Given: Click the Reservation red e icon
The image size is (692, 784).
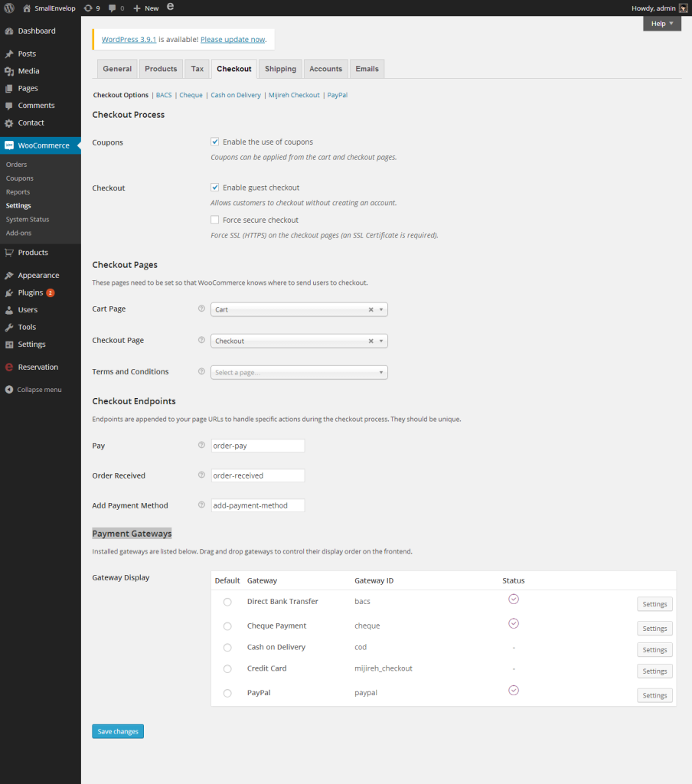Looking at the screenshot, I should pos(9,367).
